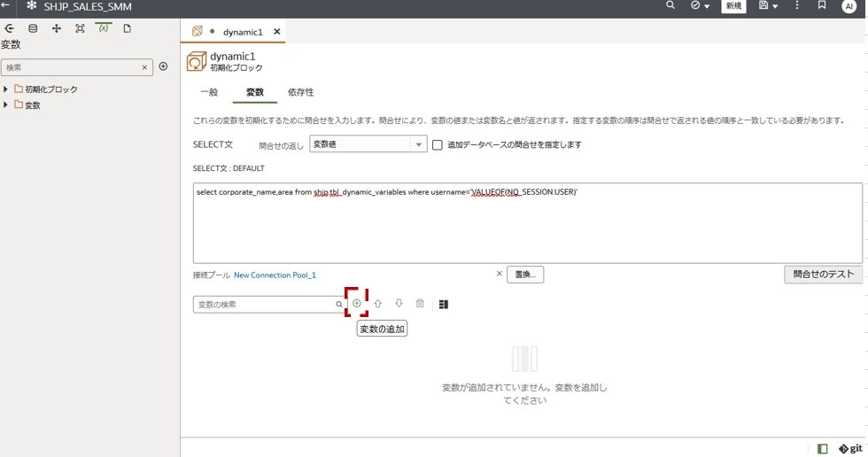Select the variables (x) icon

pyautogui.click(x=104, y=27)
